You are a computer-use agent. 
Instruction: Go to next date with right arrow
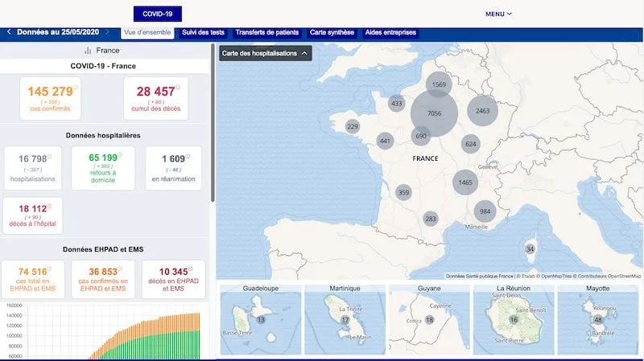tap(108, 33)
